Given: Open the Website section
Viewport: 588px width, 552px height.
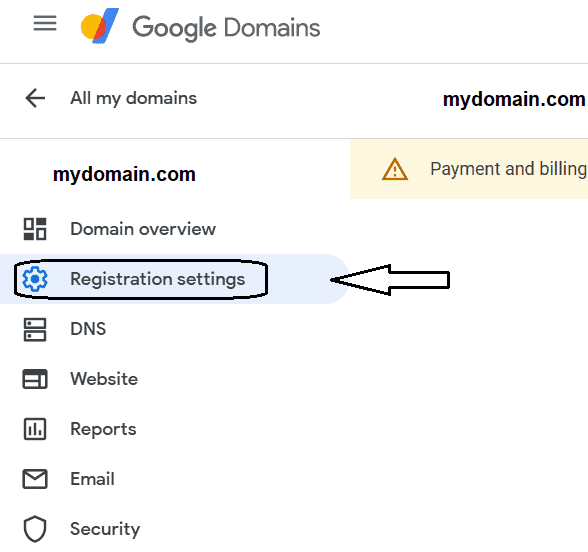Looking at the screenshot, I should tap(104, 379).
